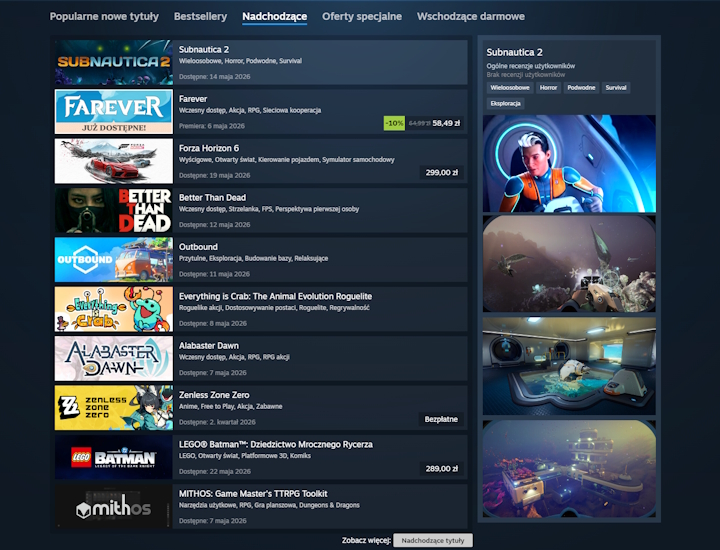Switch to Wschodzące darmowe tab

471,17
